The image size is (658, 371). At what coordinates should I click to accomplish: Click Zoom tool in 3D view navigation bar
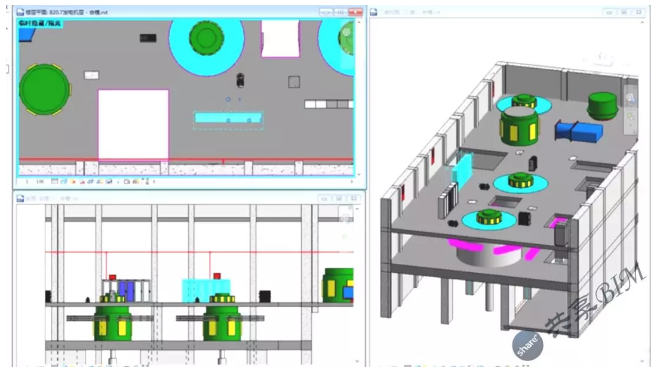pos(630,116)
